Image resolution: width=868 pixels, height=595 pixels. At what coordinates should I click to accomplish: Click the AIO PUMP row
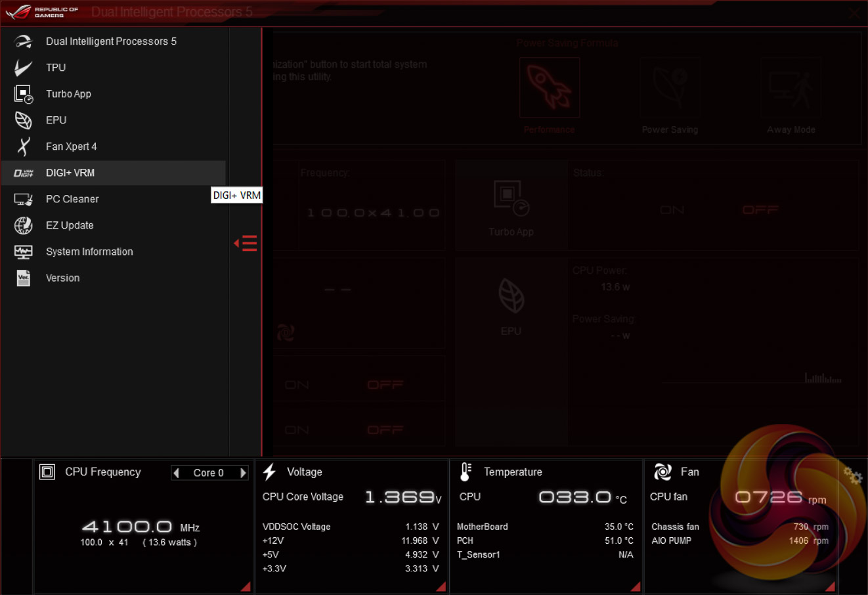740,540
